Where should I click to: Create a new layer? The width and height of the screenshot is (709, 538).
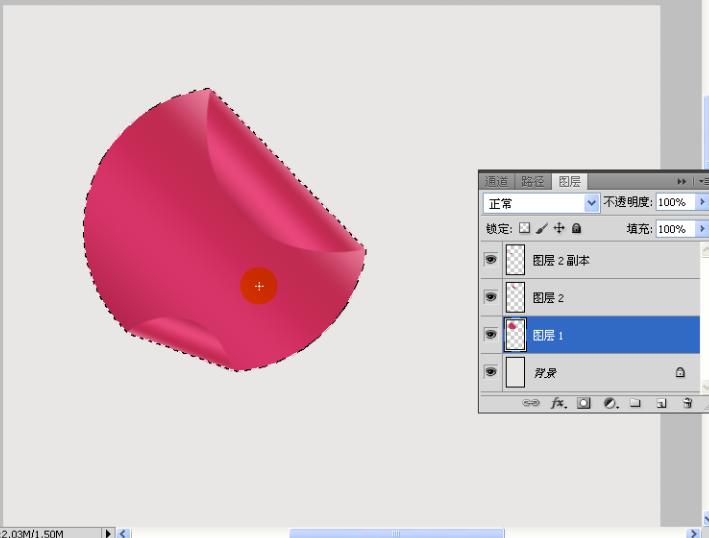(x=661, y=403)
